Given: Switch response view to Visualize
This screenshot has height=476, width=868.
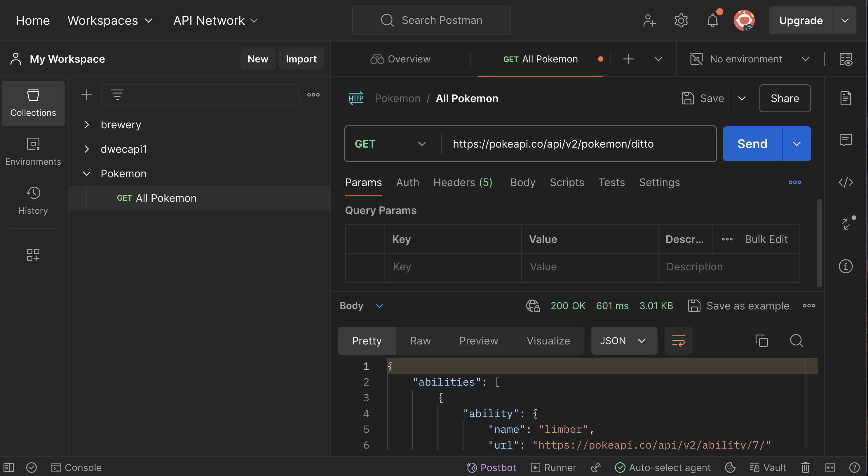Looking at the screenshot, I should point(548,341).
